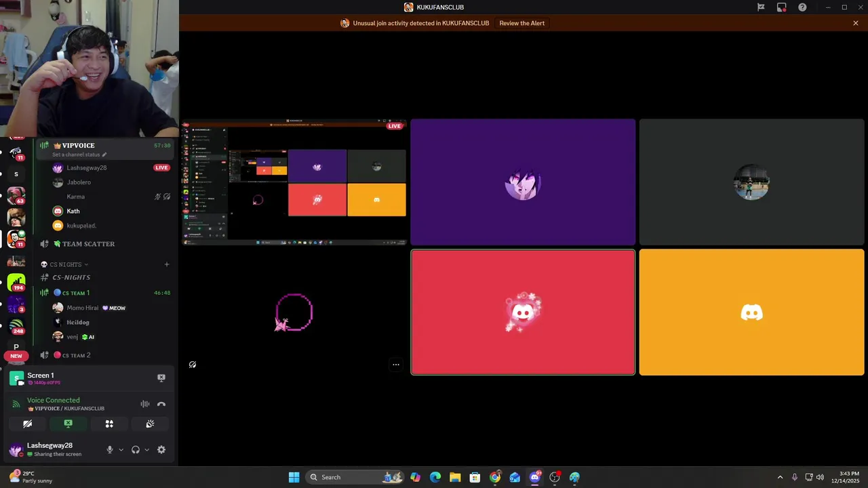The image size is (868, 488).
Task: Edit channel status with pencil icon
Action: click(104, 155)
